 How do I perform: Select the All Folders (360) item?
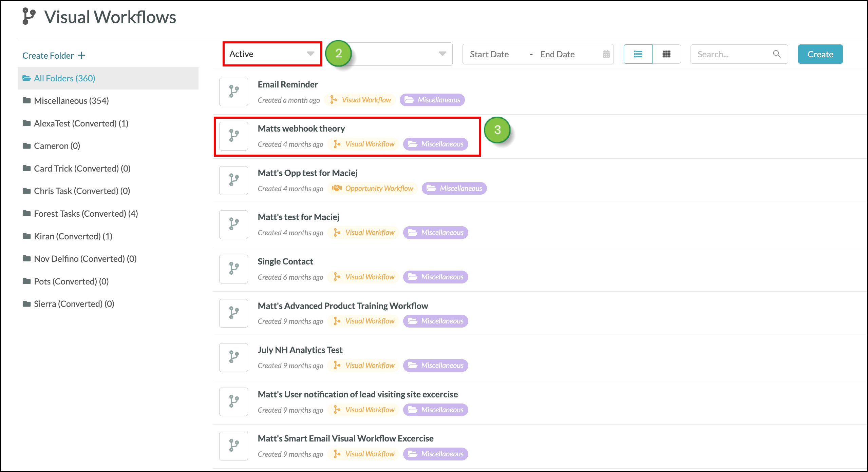pyautogui.click(x=64, y=78)
